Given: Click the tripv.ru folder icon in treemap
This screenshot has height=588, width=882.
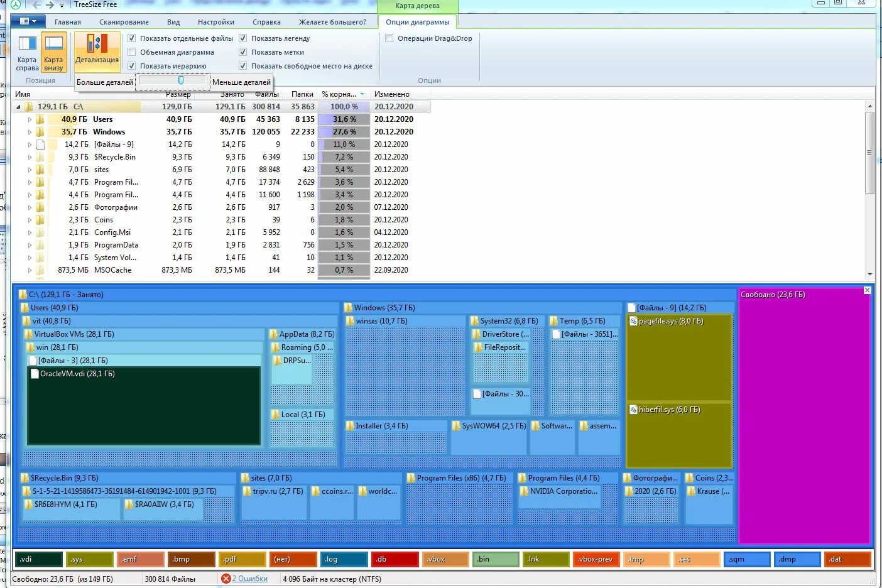Looking at the screenshot, I should (x=247, y=491).
